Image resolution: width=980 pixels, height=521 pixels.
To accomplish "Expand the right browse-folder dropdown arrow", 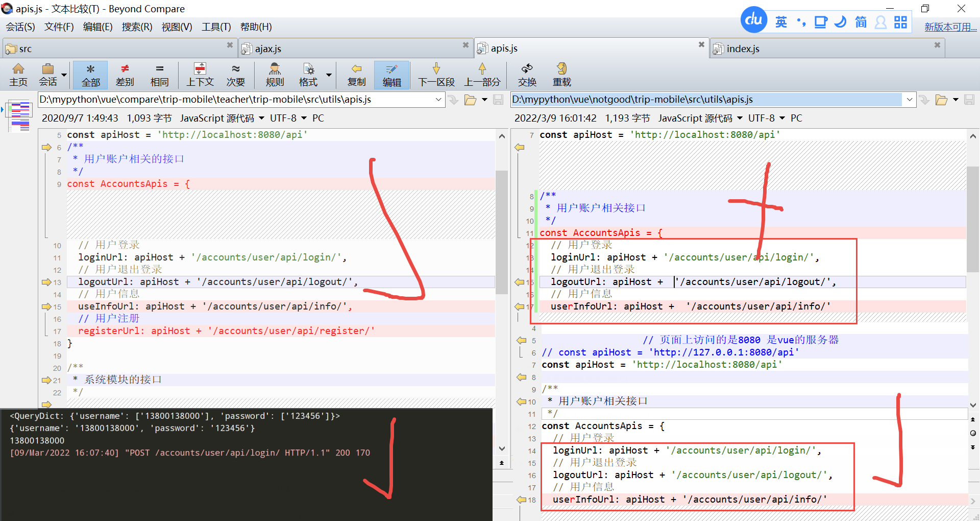I will pyautogui.click(x=955, y=100).
